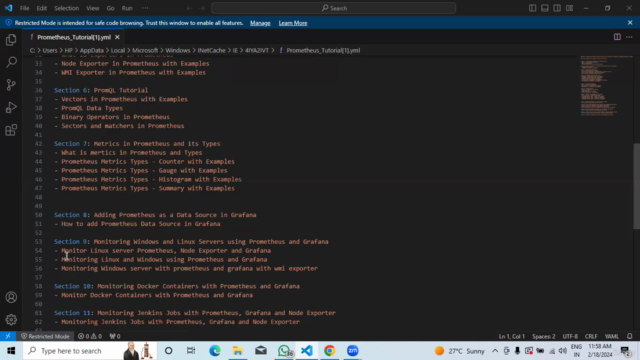The height and width of the screenshot is (360, 640).
Task: Show errors and warnings count
Action: coord(90,336)
